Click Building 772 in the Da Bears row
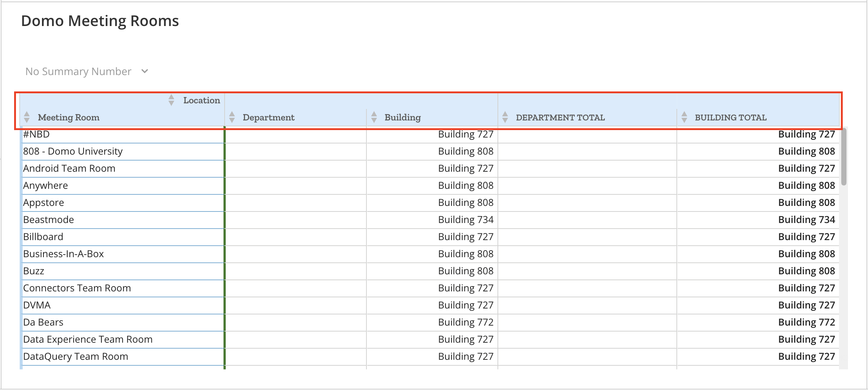The image size is (868, 391). pos(466,322)
